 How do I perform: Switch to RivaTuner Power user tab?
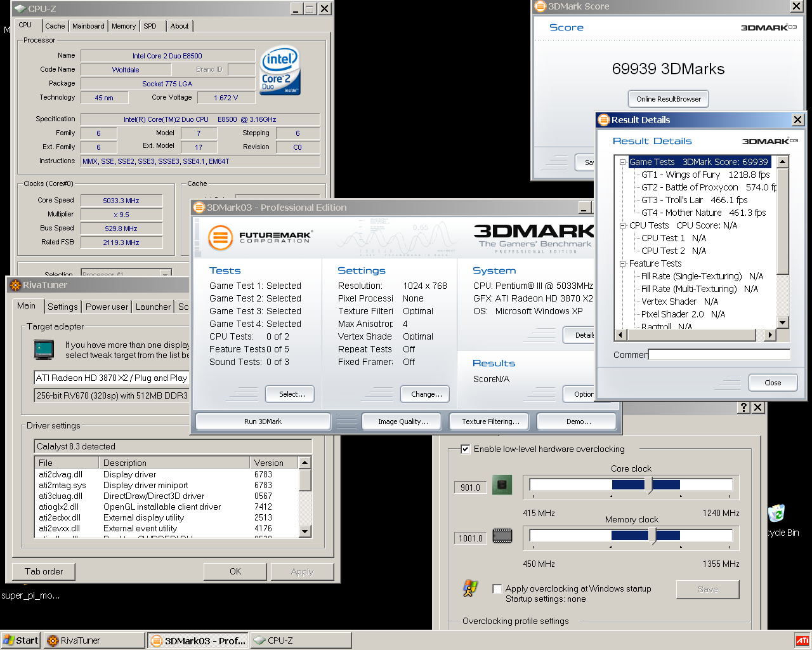pos(107,307)
